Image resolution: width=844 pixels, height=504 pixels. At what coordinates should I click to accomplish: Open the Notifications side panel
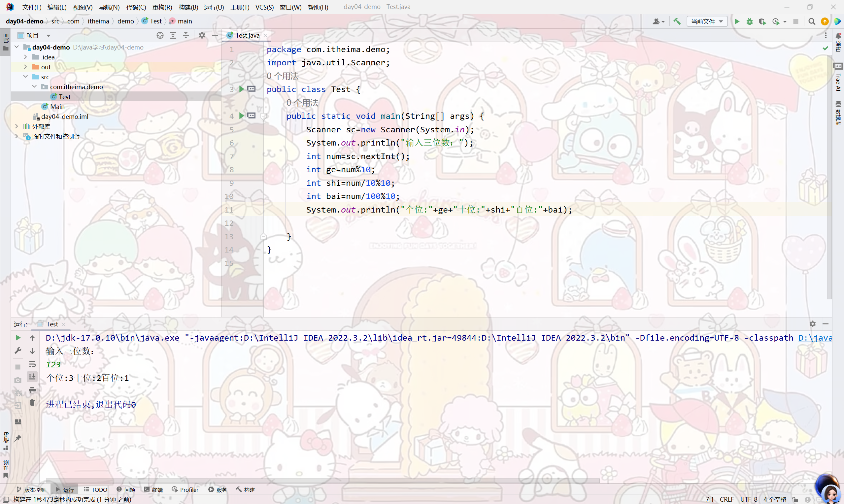[x=838, y=42]
